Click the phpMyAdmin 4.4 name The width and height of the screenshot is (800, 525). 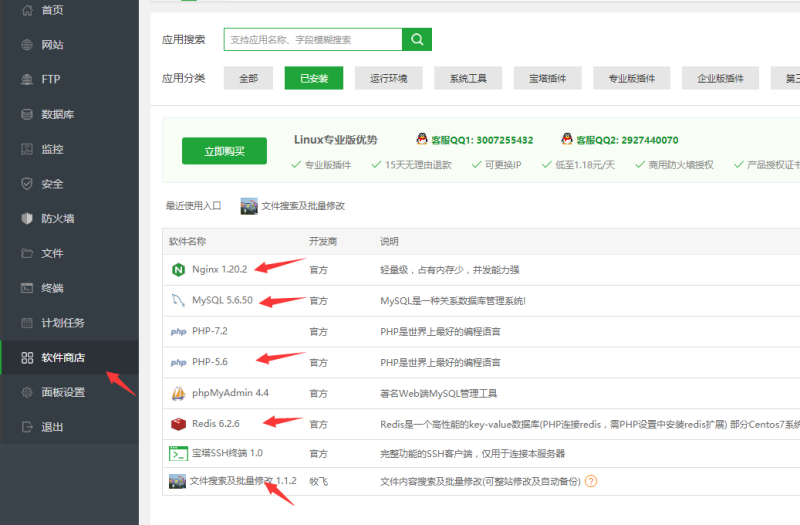(230, 393)
